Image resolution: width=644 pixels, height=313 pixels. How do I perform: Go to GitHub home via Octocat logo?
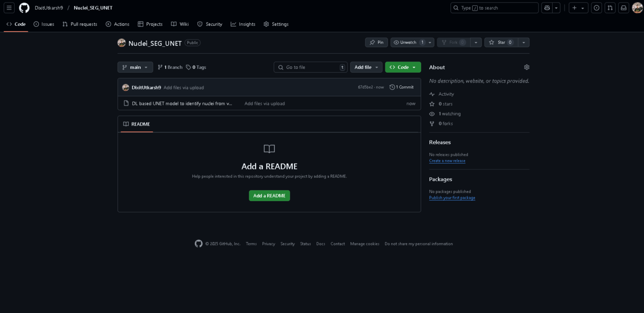[24, 8]
